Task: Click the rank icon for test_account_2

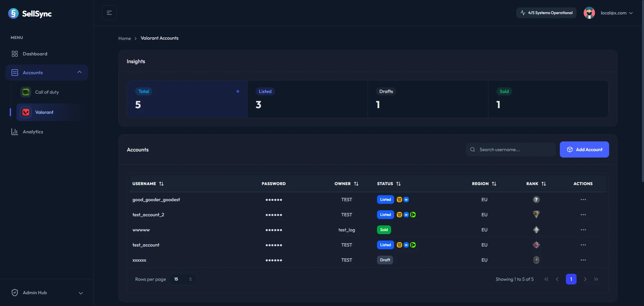Action: click(536, 215)
